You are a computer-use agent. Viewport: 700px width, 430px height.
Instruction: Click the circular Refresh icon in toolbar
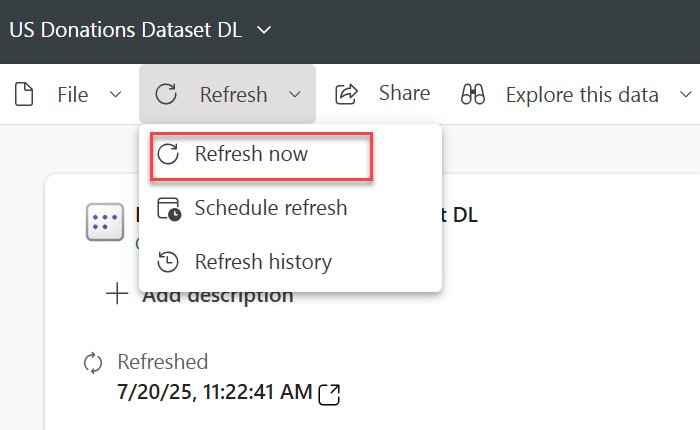(167, 95)
